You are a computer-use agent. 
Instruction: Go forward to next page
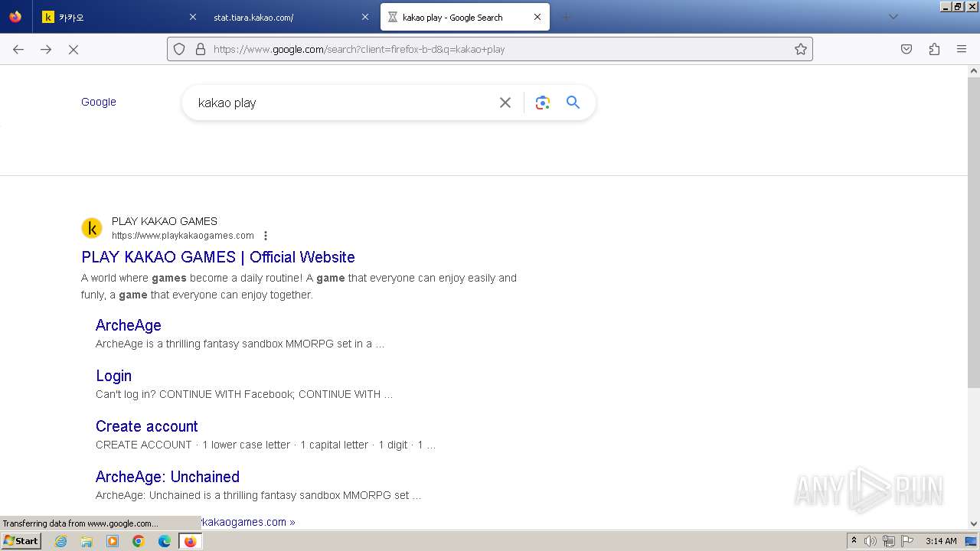[x=46, y=49]
